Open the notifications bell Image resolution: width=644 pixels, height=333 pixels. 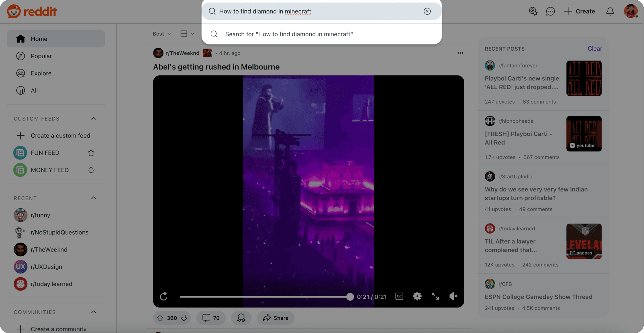[x=610, y=11]
